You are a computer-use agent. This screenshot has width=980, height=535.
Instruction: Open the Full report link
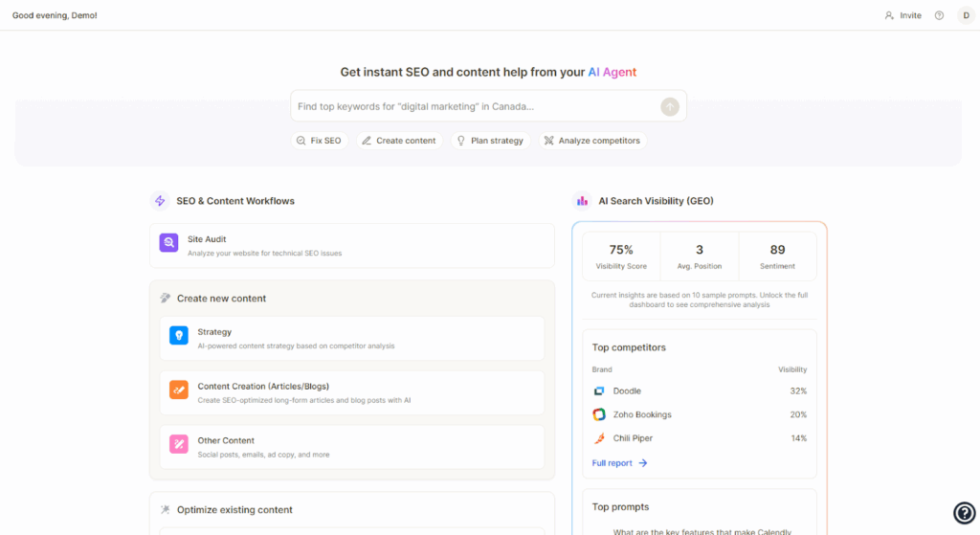[x=619, y=463]
